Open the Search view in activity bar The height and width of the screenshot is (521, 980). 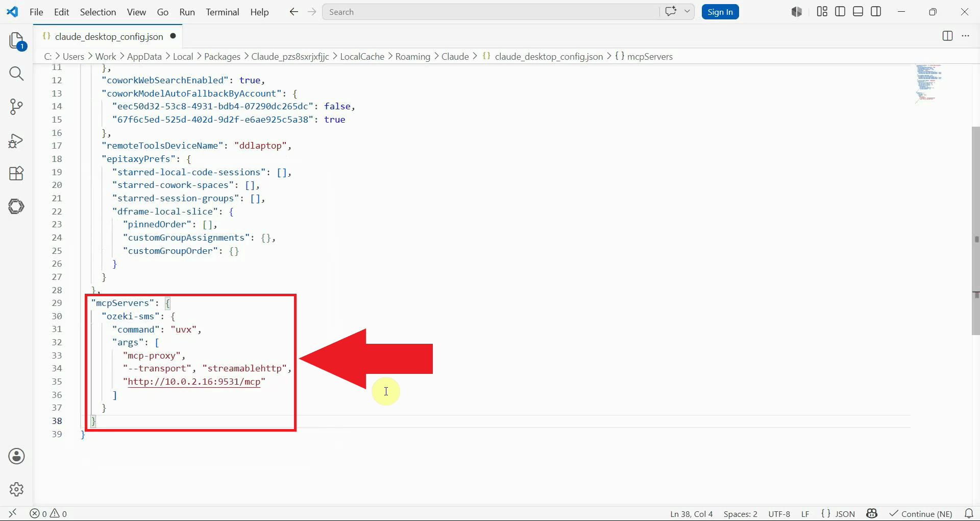[x=16, y=74]
